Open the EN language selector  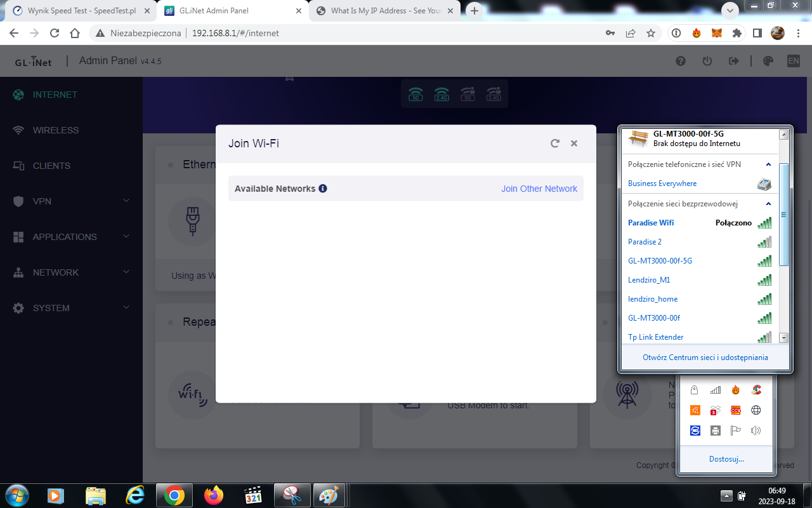[793, 61]
